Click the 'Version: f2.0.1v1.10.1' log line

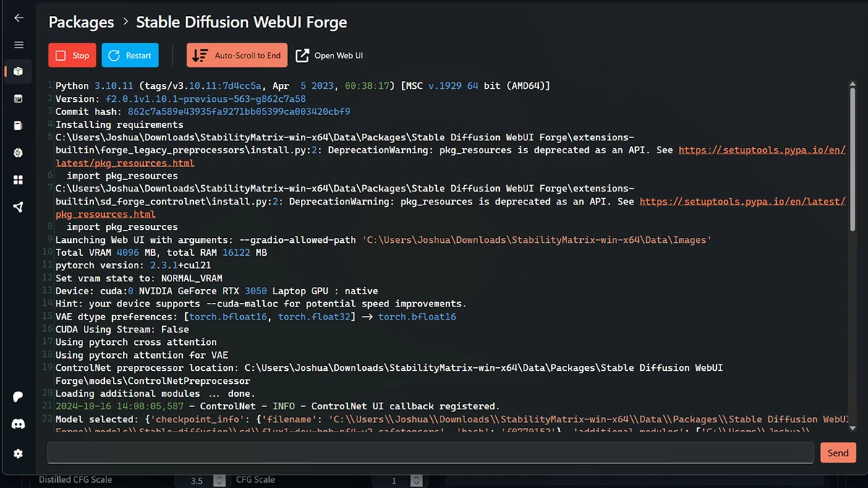181,99
